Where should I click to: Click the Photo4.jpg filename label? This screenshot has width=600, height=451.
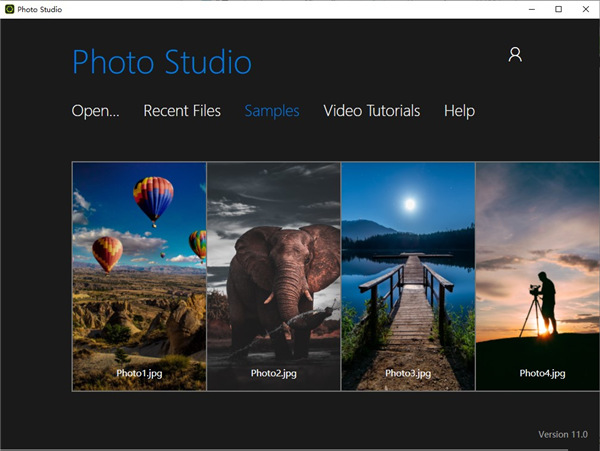pyautogui.click(x=542, y=373)
